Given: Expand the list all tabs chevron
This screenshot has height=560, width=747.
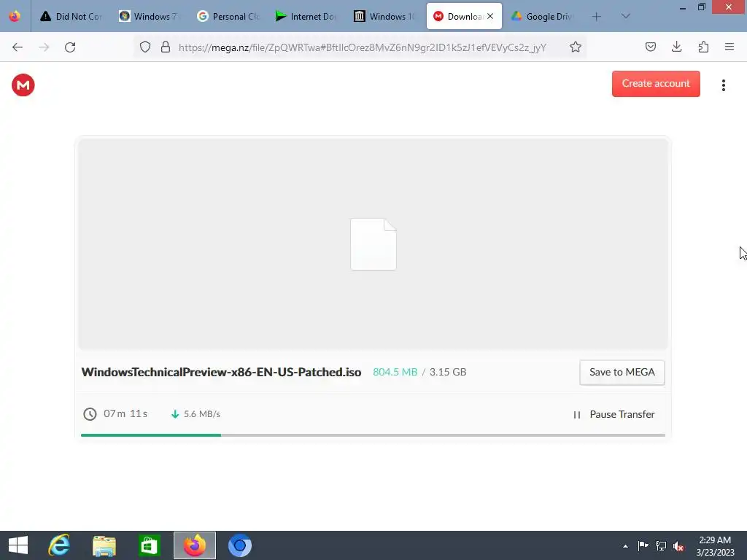Looking at the screenshot, I should [625, 17].
